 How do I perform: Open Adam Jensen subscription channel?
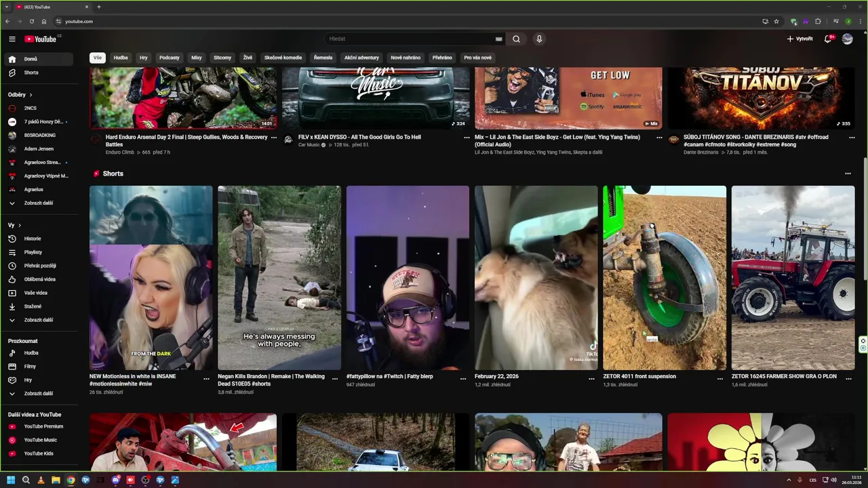38,148
